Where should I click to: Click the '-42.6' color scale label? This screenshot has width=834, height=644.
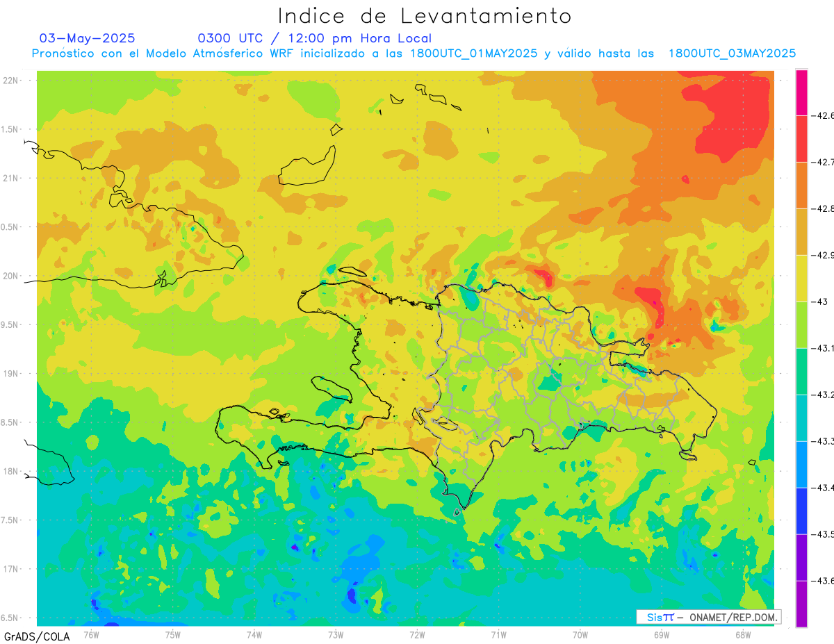click(823, 115)
